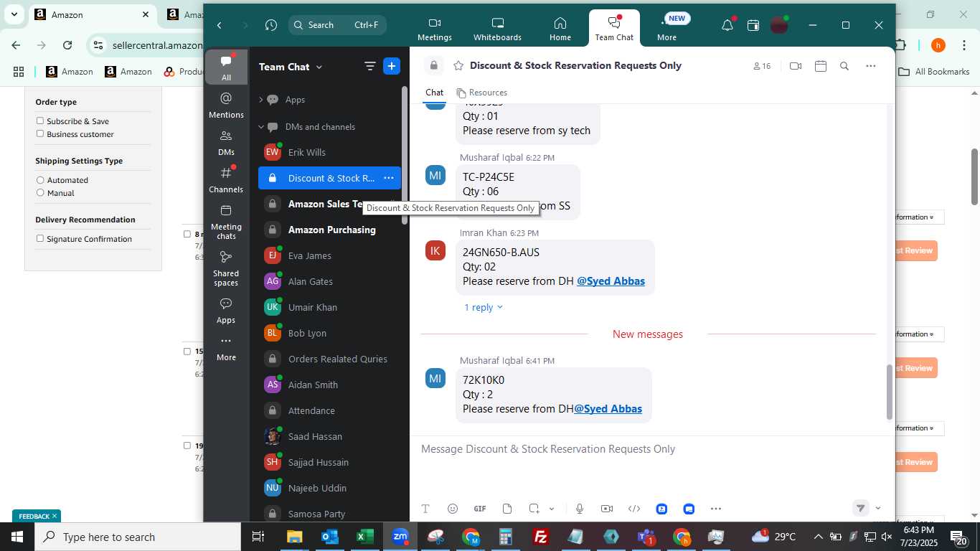Select the Chat tab in channel
This screenshot has height=551, width=980.
[434, 93]
